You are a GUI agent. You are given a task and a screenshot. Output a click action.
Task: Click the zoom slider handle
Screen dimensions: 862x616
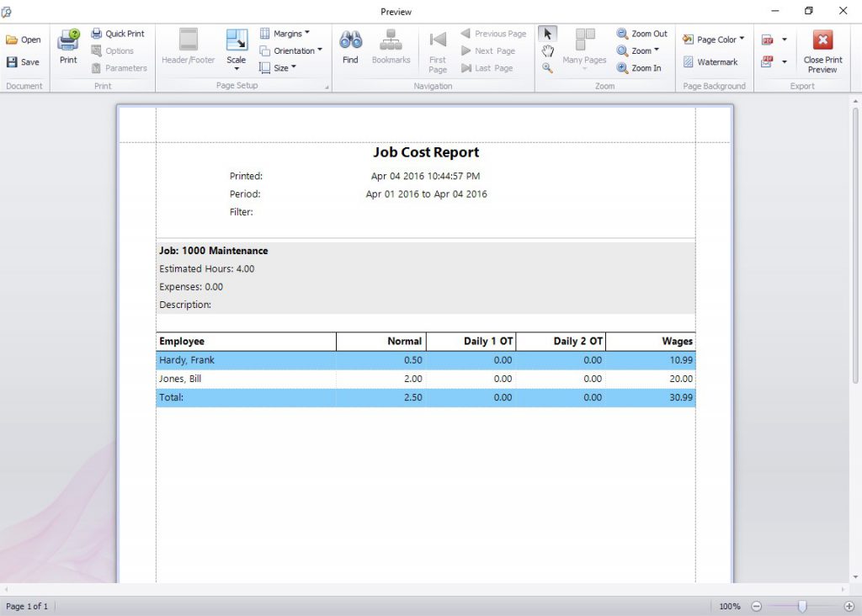(802, 606)
